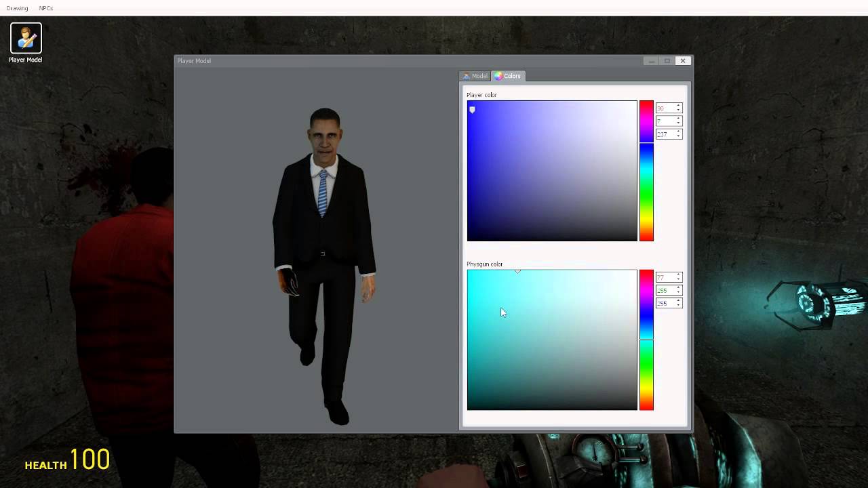This screenshot has height=488, width=868.
Task: Close the Player Model window
Action: point(683,61)
